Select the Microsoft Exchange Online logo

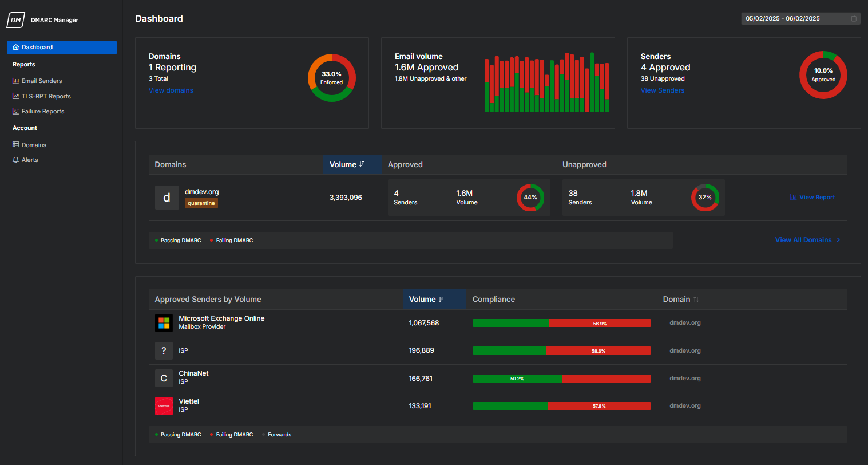164,322
